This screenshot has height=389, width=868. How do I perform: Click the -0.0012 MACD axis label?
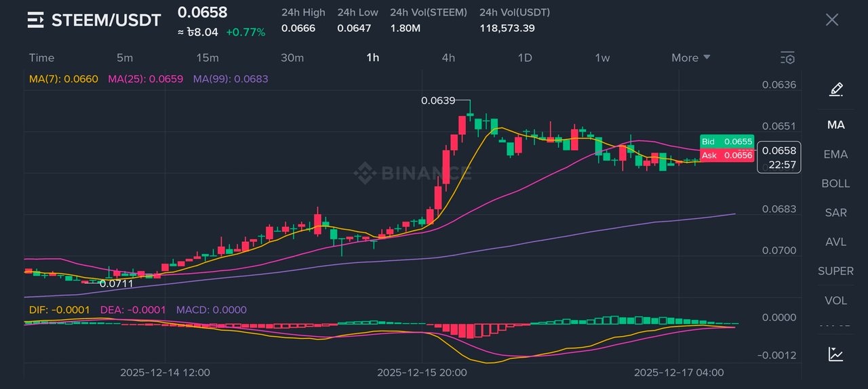click(777, 355)
